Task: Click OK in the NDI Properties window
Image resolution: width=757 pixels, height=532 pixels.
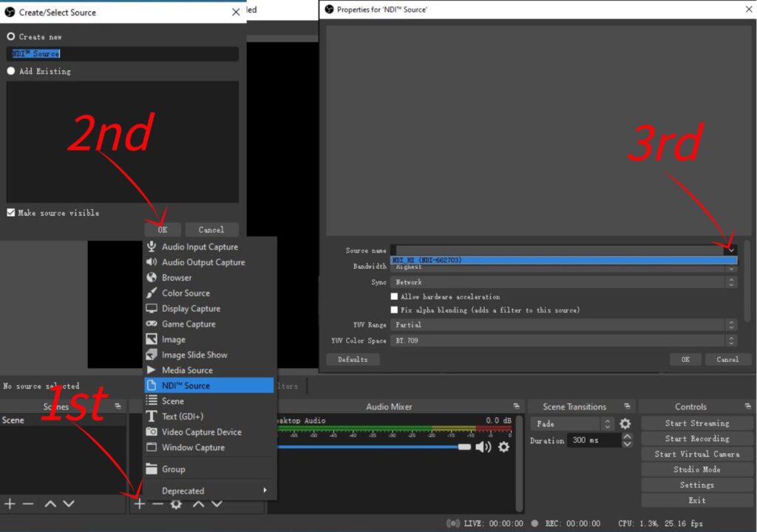Action: pyautogui.click(x=685, y=360)
